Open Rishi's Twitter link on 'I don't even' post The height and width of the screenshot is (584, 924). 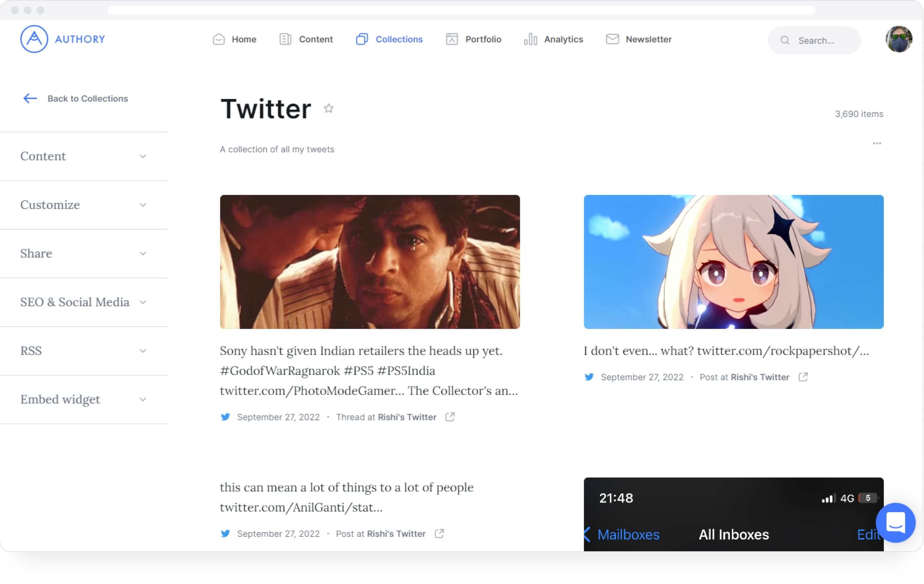[x=760, y=377]
